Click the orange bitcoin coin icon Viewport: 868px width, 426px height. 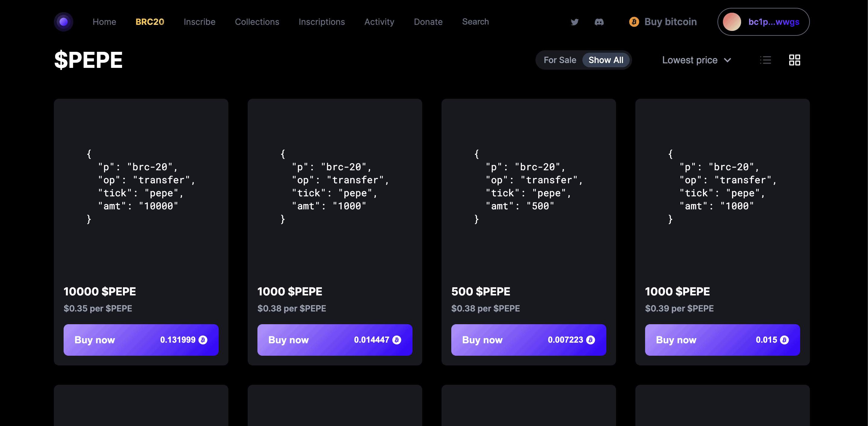634,22
